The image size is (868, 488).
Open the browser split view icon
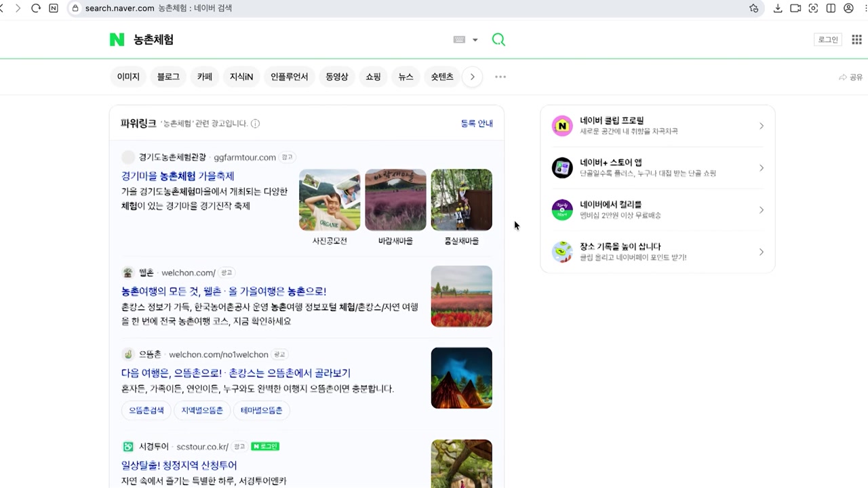point(831,8)
